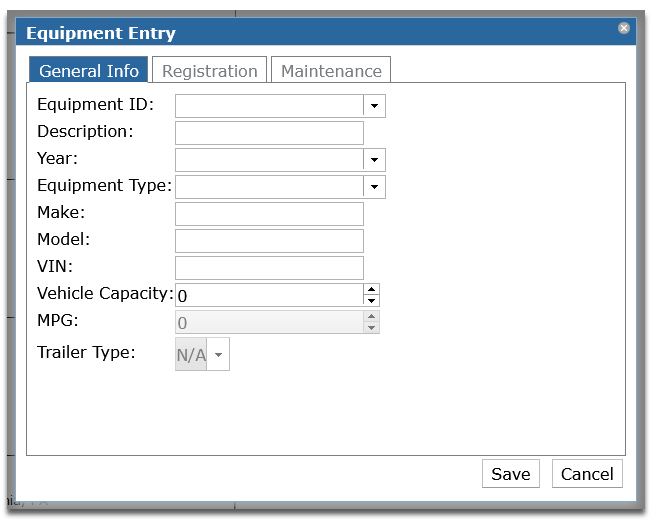Focus the Model text field

pos(269,241)
